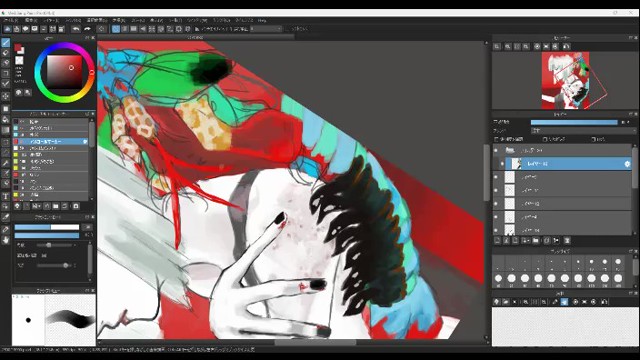This screenshot has width=640, height=360.
Task: Toggle the Protect Alpha checkbox
Action: coord(496,139)
